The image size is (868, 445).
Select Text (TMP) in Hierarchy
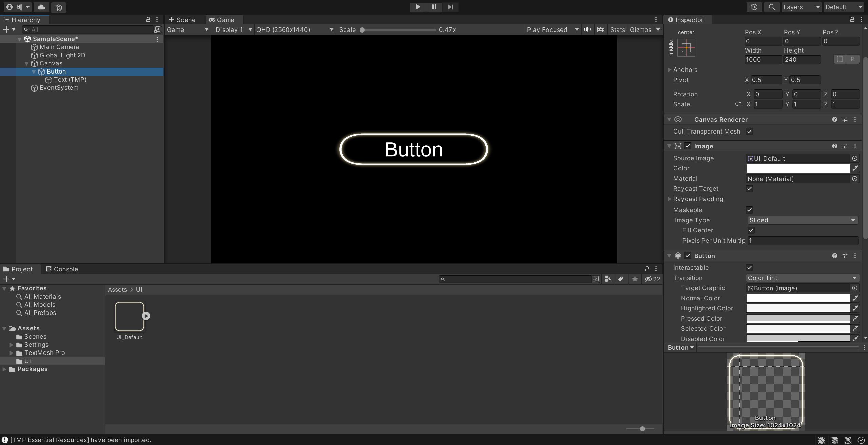coord(70,80)
